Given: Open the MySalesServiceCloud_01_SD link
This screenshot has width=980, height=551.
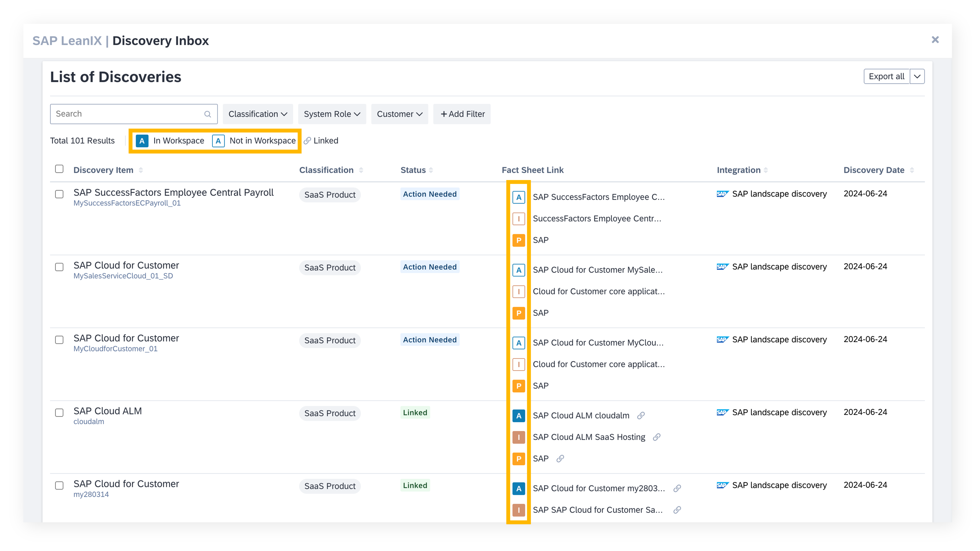Looking at the screenshot, I should click(x=123, y=276).
